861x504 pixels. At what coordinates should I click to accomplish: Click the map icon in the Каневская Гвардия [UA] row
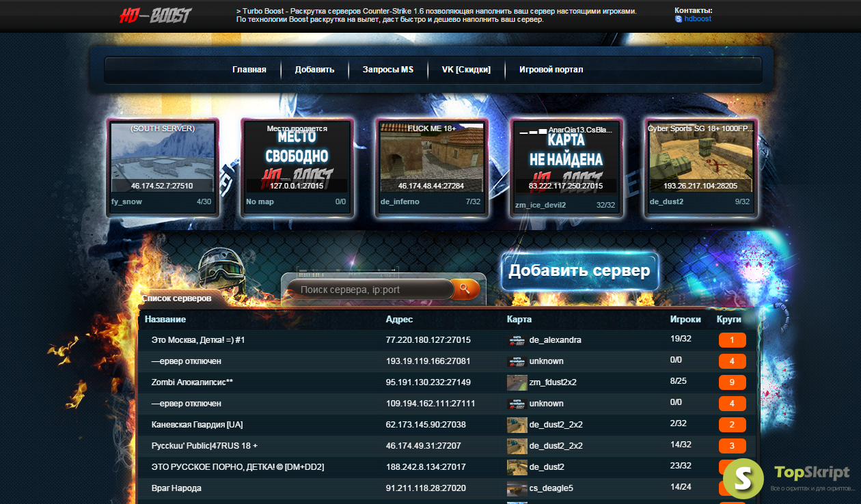[517, 425]
